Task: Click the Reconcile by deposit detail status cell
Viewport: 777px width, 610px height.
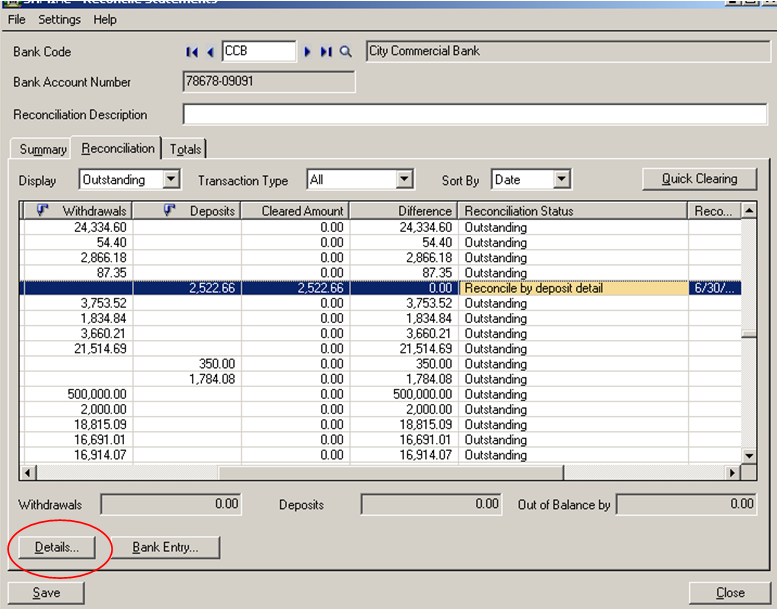Action: coord(573,288)
